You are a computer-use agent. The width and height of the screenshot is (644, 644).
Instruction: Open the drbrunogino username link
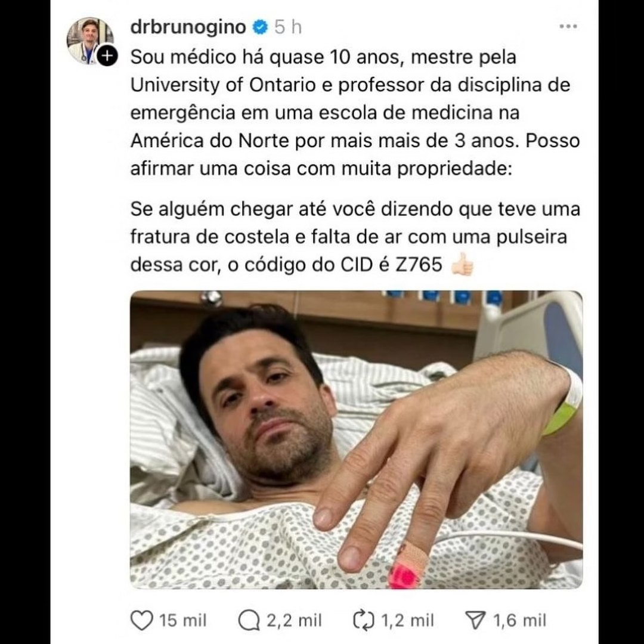click(188, 27)
